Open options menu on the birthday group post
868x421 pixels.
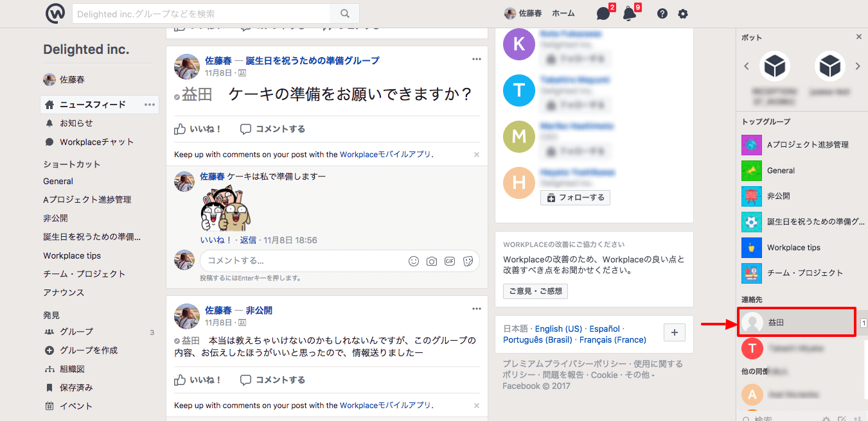coord(476,58)
